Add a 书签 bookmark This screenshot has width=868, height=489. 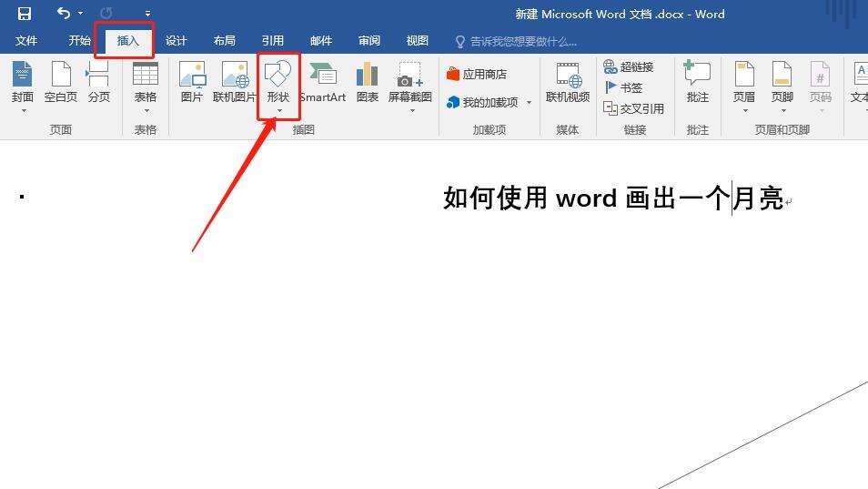click(623, 87)
